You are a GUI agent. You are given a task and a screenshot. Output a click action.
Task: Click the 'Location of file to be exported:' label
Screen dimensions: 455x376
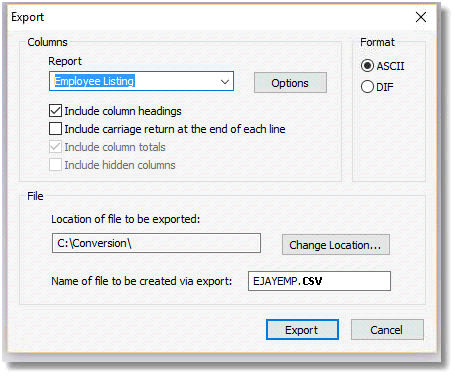(126, 219)
